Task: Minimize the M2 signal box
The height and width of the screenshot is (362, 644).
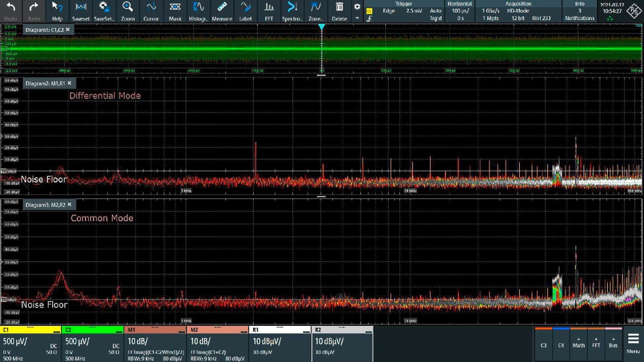Action: coord(244,331)
